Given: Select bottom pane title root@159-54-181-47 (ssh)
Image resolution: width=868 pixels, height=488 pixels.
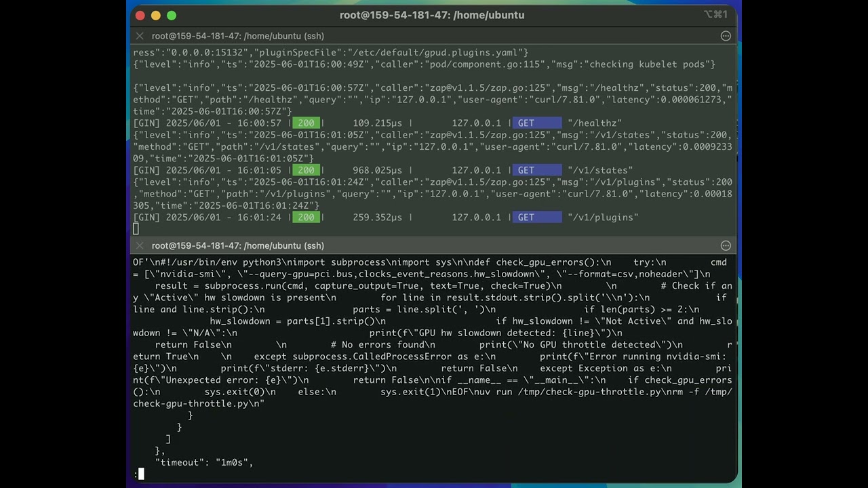Looking at the screenshot, I should 238,245.
